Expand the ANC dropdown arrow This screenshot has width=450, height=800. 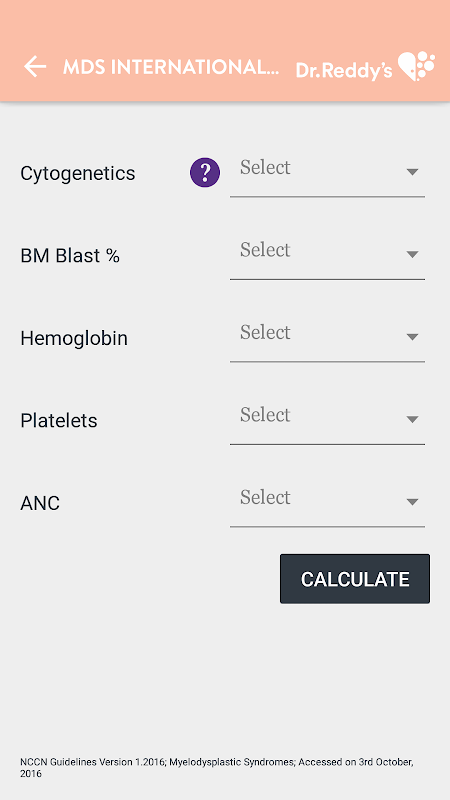click(x=412, y=502)
